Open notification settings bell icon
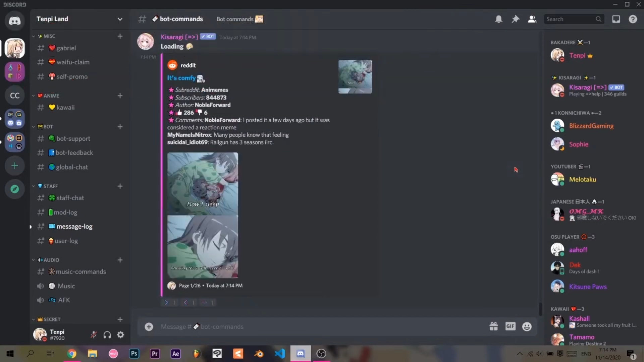The image size is (644, 362). click(x=499, y=19)
